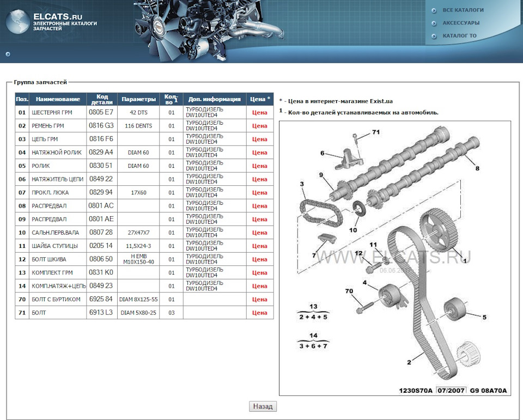523x420 pixels.
Task: Click the Назад button
Action: 263,406
